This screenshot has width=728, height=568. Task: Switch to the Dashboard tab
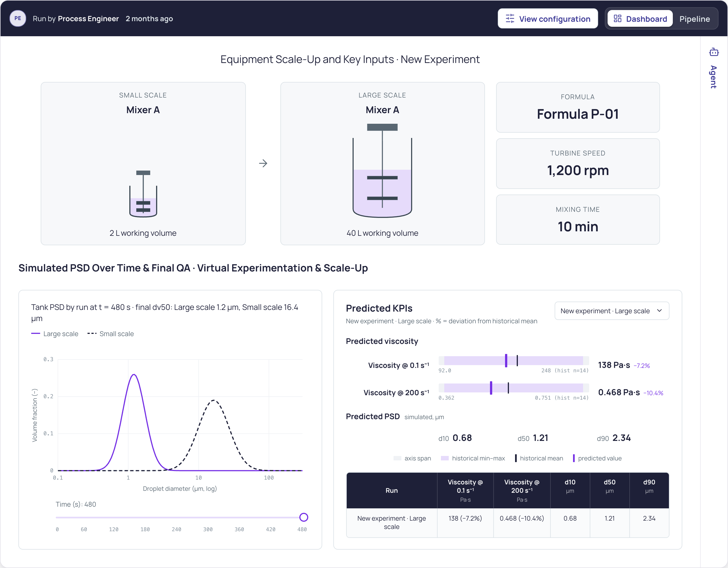pyautogui.click(x=640, y=19)
